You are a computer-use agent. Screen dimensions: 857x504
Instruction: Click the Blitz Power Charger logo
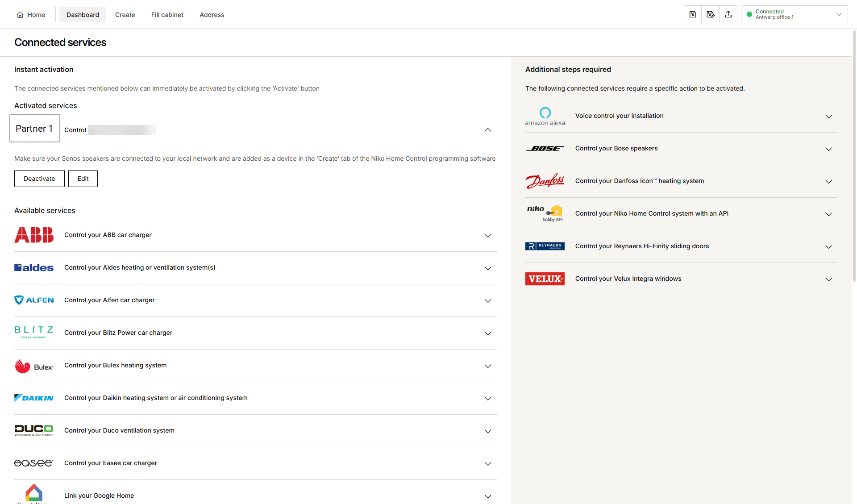coord(34,332)
